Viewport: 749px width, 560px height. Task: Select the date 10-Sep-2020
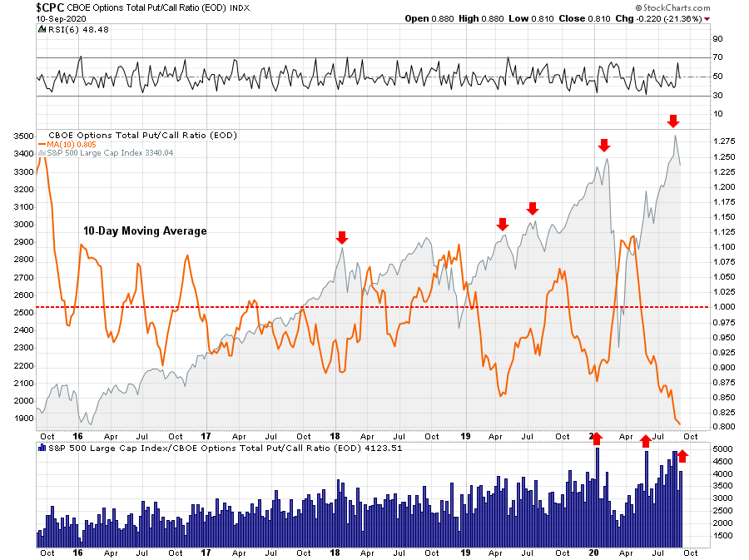click(x=61, y=18)
